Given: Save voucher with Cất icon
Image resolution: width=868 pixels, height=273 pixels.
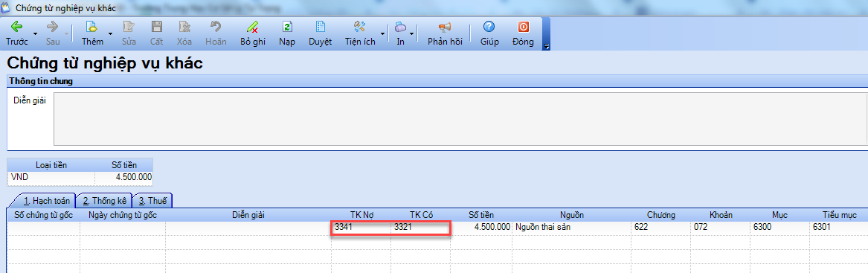Looking at the screenshot, I should 157,27.
